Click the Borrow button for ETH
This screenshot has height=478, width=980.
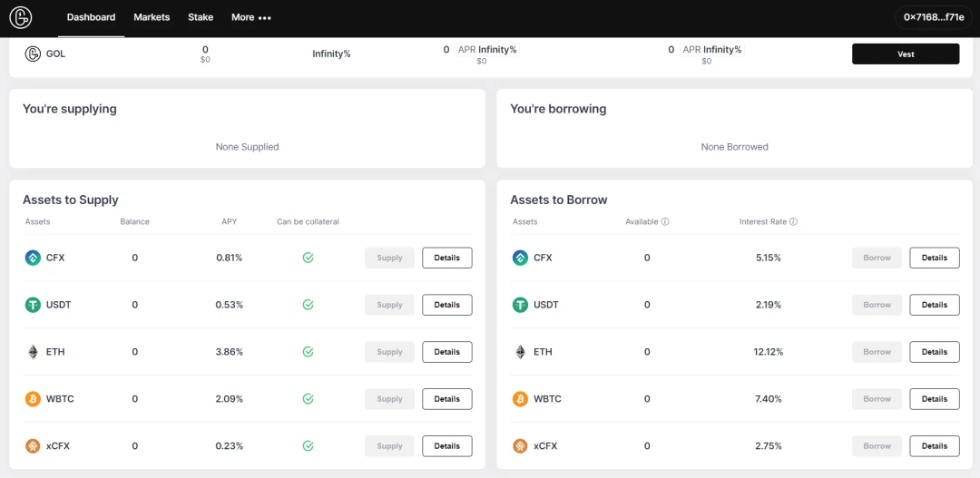point(877,352)
